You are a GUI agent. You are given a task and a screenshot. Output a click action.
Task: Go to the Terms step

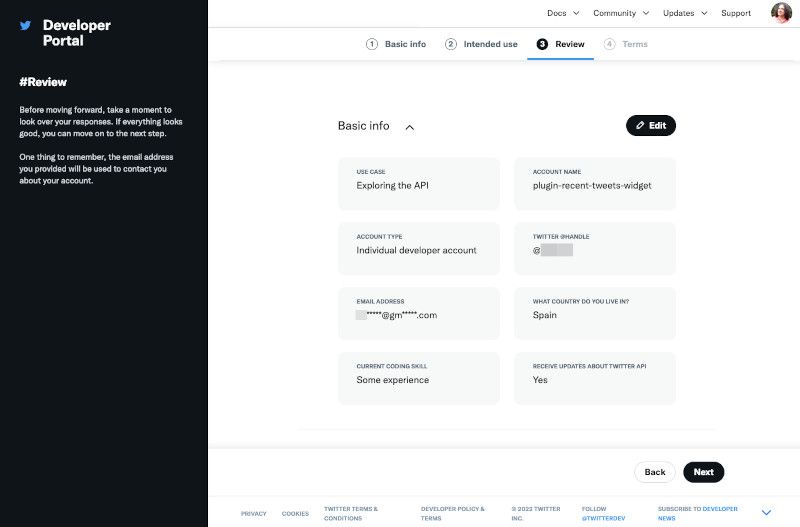(x=626, y=44)
